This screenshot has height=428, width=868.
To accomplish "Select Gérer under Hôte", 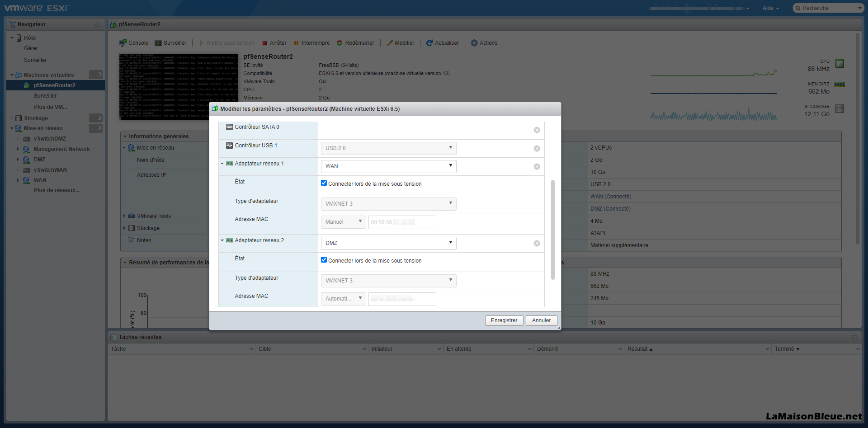I will coord(31,48).
